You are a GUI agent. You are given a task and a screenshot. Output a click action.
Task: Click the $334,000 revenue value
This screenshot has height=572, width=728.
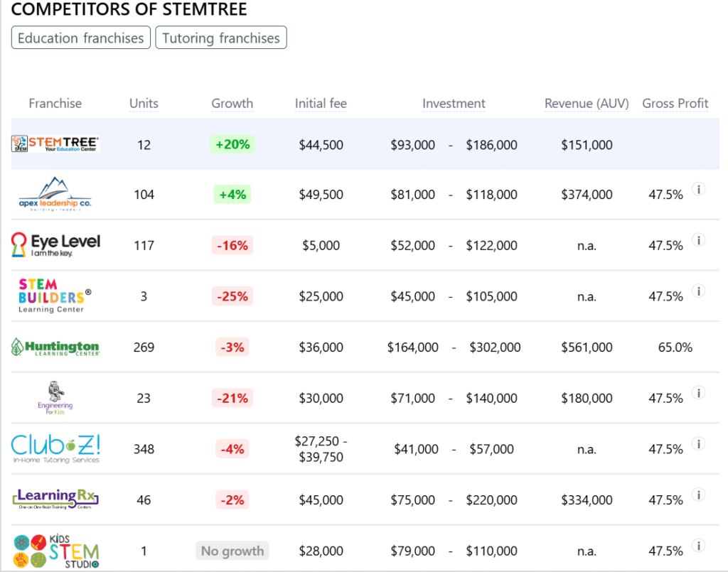pyautogui.click(x=587, y=500)
